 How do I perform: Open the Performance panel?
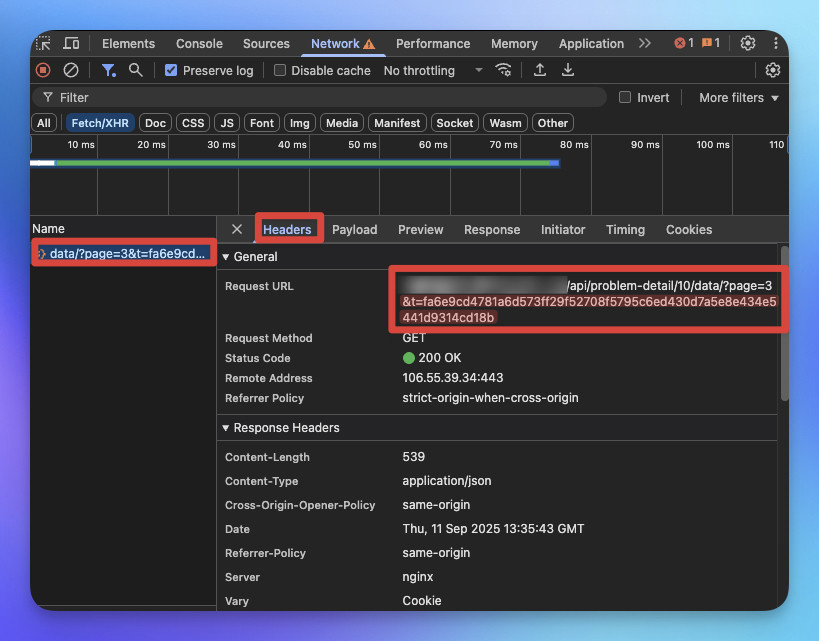coord(433,44)
